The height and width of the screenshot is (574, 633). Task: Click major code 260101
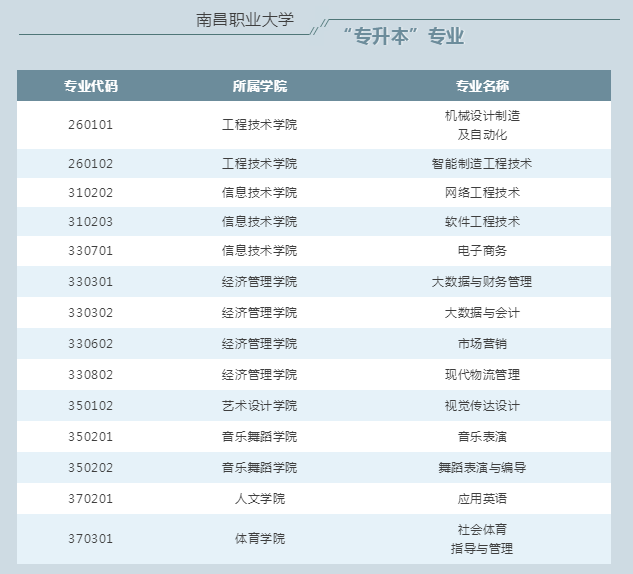point(91,125)
